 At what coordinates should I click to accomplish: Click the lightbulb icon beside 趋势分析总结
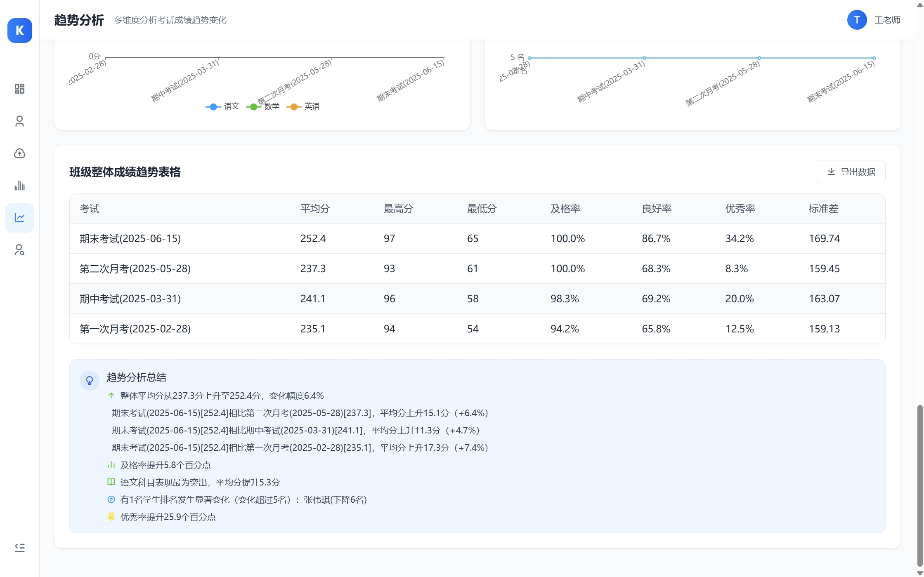coord(90,380)
